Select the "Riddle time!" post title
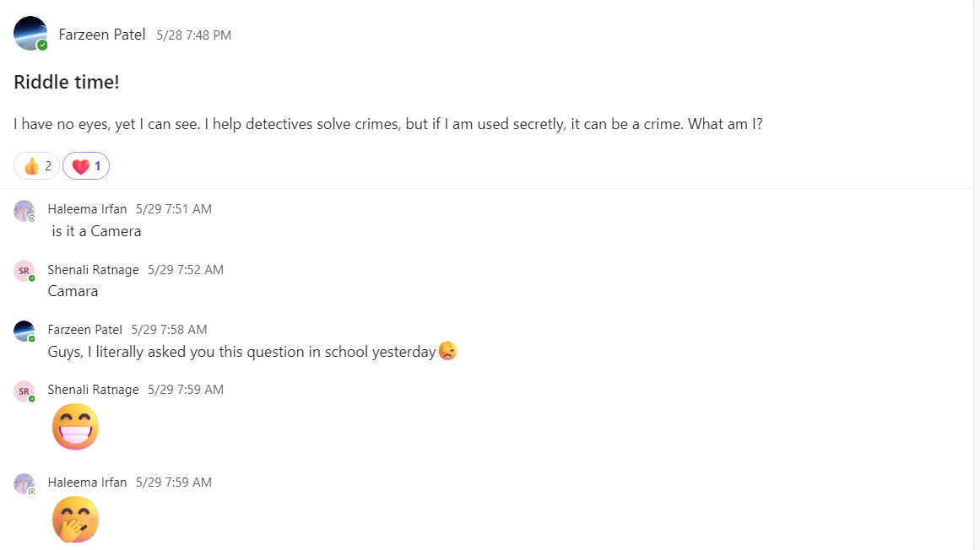This screenshot has width=980, height=550. click(66, 82)
